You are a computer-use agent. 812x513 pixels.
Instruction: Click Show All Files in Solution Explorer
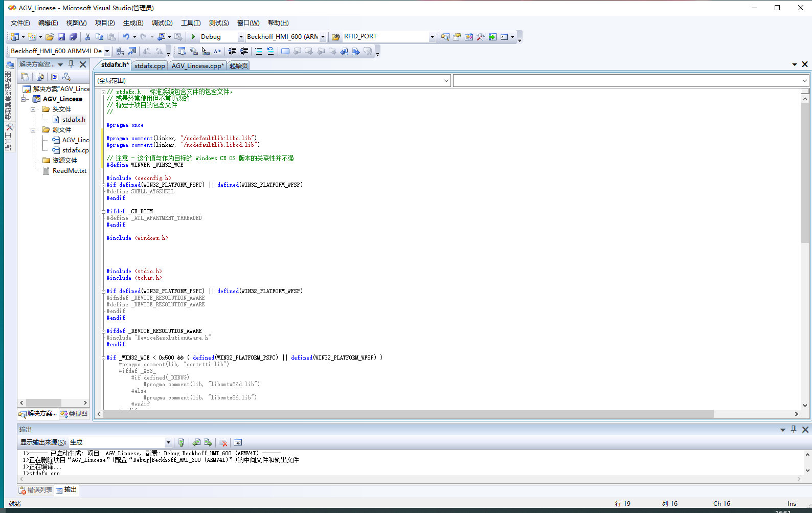click(x=40, y=77)
